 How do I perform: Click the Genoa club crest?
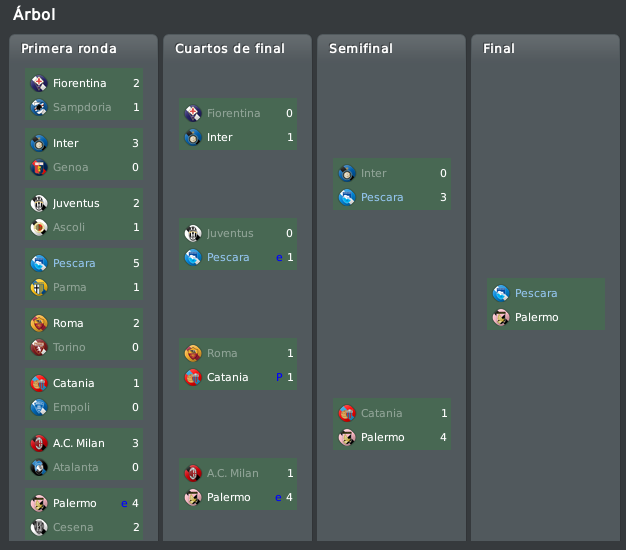39,168
